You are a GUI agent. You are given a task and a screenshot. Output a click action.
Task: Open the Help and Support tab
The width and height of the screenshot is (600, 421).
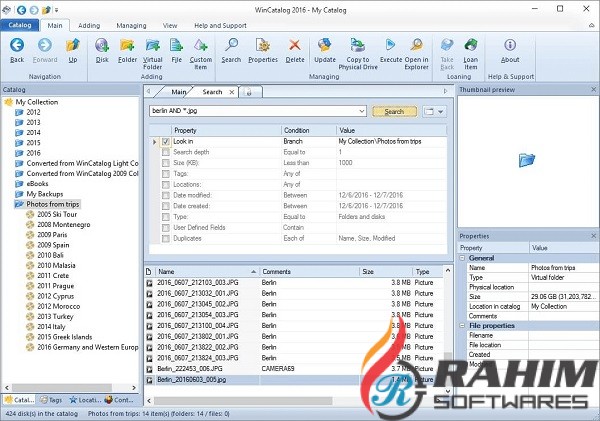[220, 26]
